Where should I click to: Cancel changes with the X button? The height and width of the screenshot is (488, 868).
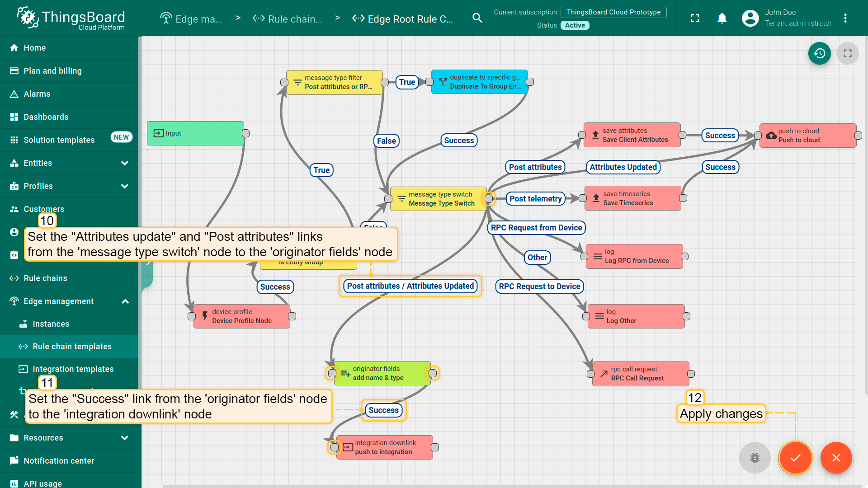(x=836, y=458)
